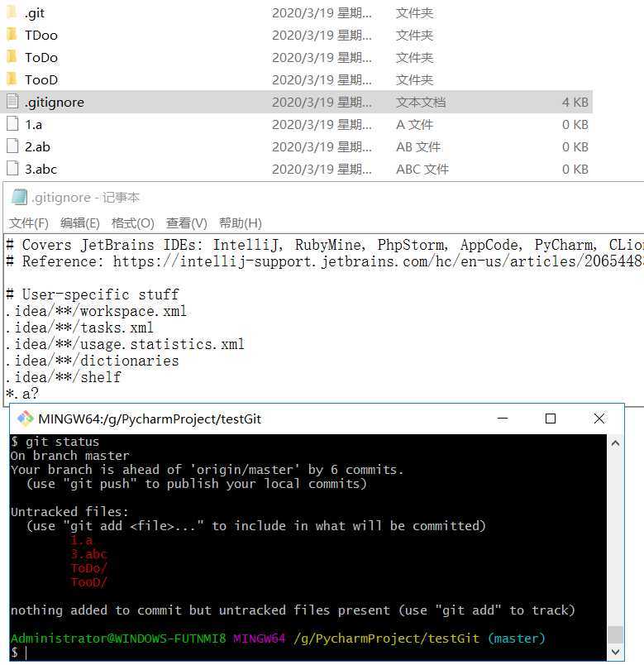Click the 'ABC 文件' type cell

(422, 170)
